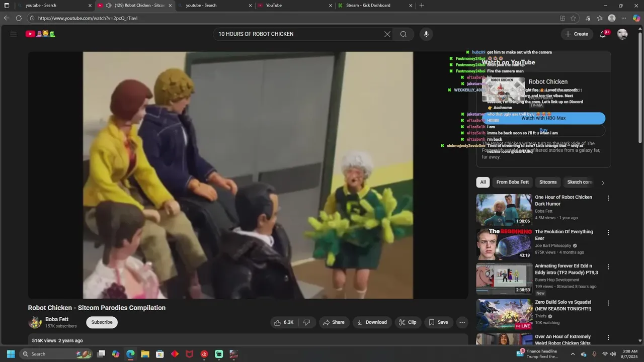Open Microsoft Store from taskbar
Image resolution: width=644 pixels, height=362 pixels.
tap(160, 354)
